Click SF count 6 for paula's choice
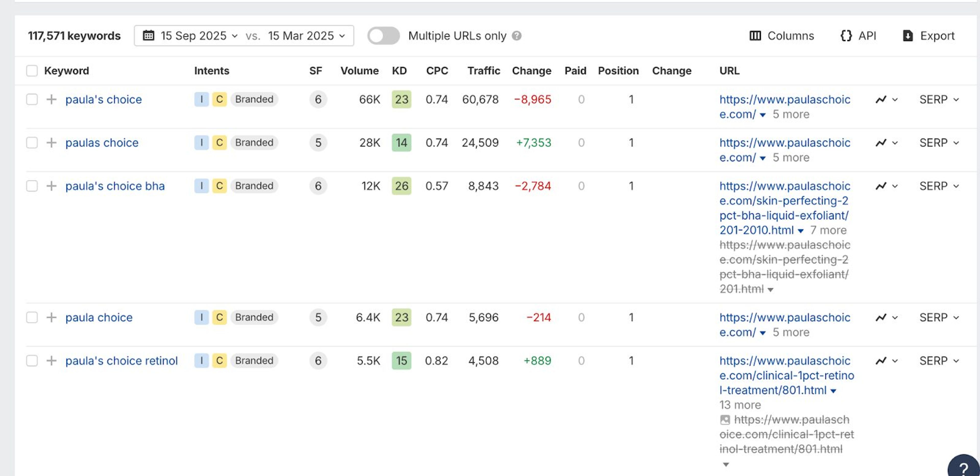 (318, 99)
